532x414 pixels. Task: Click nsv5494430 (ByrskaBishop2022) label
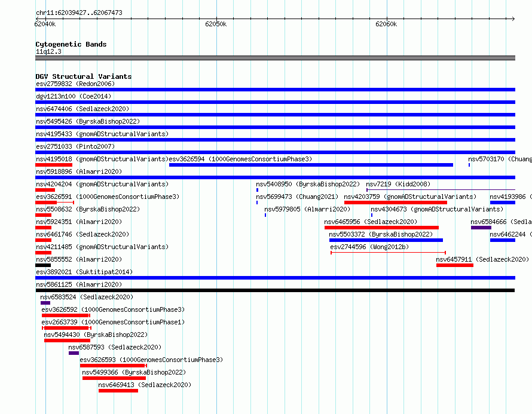pyautogui.click(x=96, y=335)
